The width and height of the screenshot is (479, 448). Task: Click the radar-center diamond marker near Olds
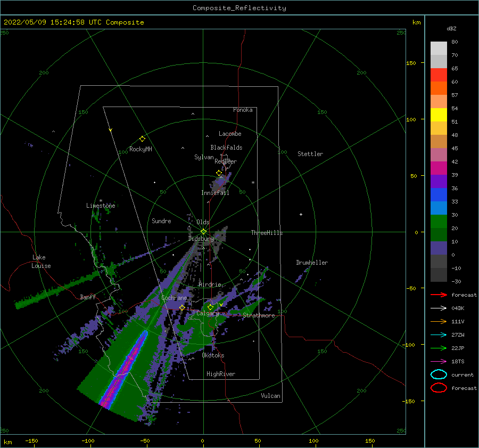coord(203,232)
